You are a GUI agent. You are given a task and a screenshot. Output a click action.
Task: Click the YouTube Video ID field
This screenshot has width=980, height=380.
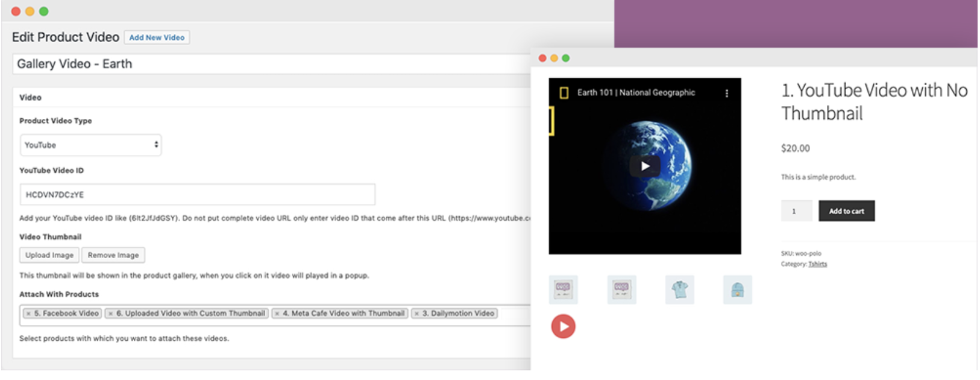pyautogui.click(x=197, y=195)
